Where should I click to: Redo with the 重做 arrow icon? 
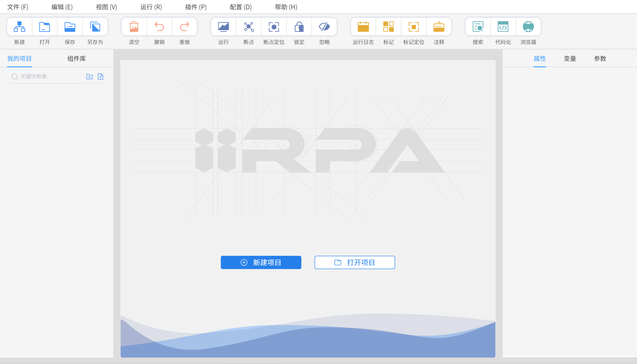pyautogui.click(x=185, y=27)
